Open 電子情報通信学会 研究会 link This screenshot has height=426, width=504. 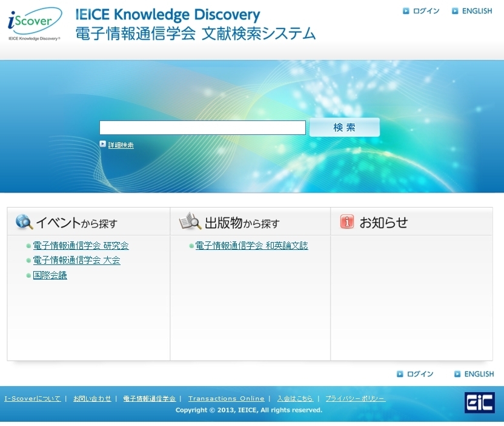pos(81,246)
